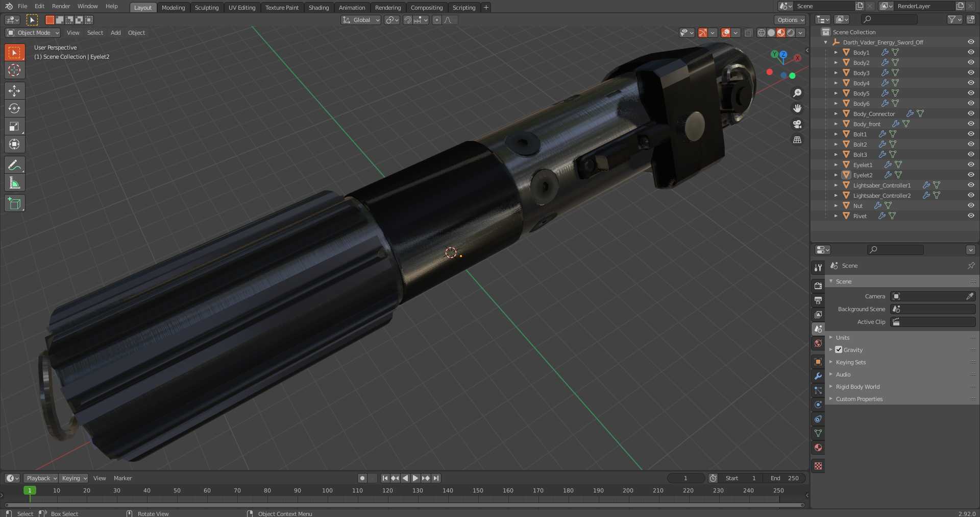
Task: Toggle X-ray display in viewport header
Action: 748,33
